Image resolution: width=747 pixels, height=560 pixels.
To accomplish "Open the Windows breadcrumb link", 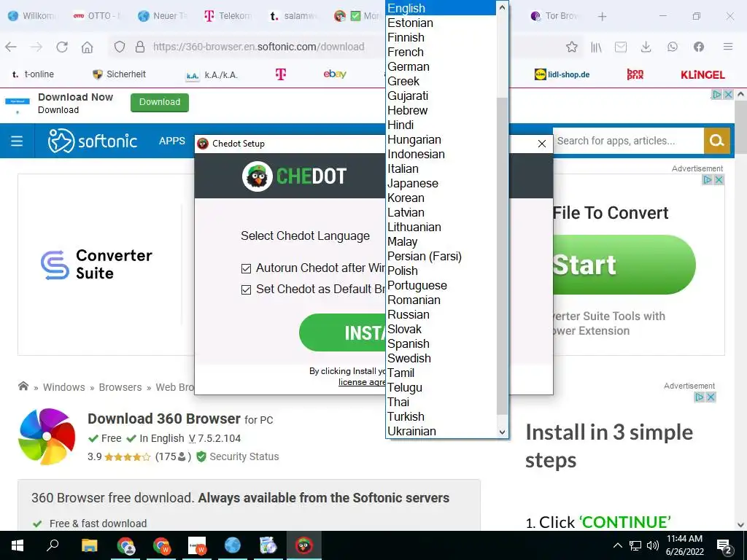I will tap(64, 388).
